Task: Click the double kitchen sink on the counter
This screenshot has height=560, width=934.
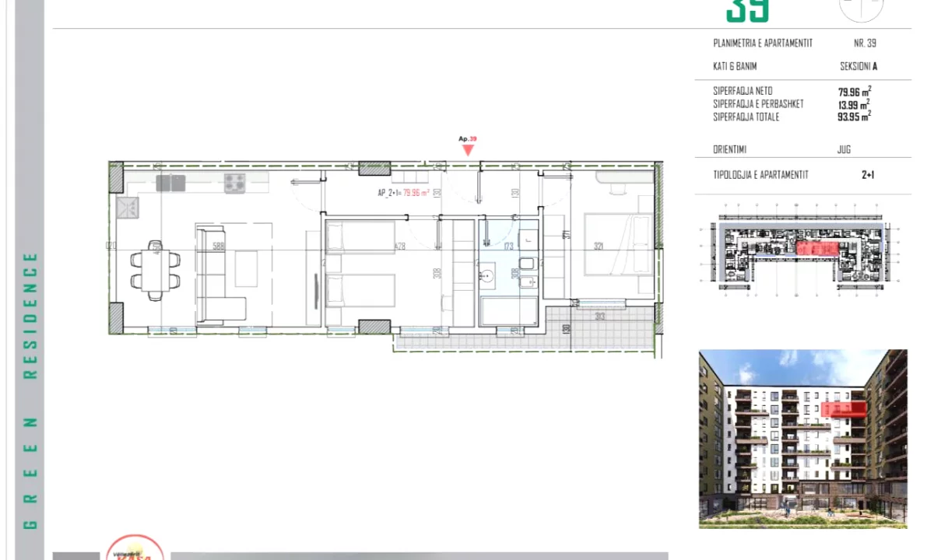Action: [170, 184]
